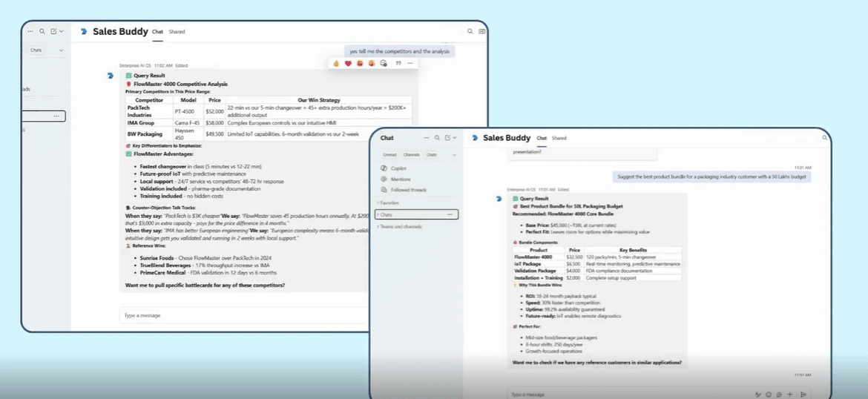Screen dimensions: 868x399
Task: Click the quote reply icon on message
Action: (398, 63)
